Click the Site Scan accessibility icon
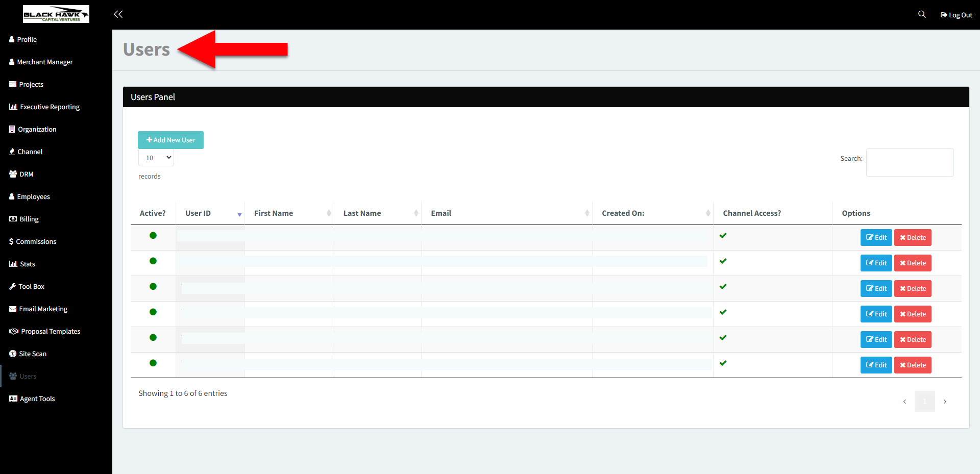The image size is (980, 474). (13, 354)
